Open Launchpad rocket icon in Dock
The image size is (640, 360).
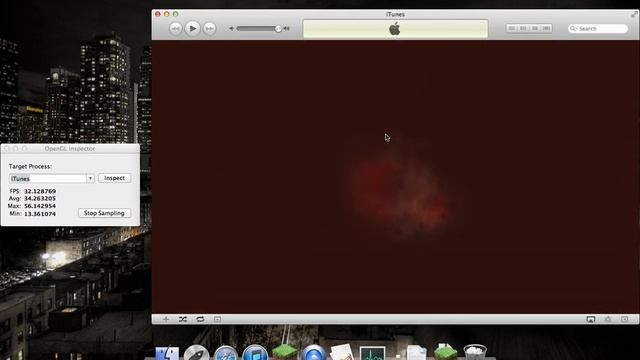tap(196, 353)
